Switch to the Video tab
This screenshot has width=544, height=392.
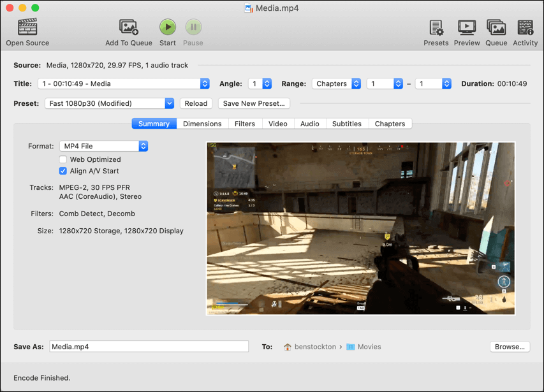(x=277, y=124)
